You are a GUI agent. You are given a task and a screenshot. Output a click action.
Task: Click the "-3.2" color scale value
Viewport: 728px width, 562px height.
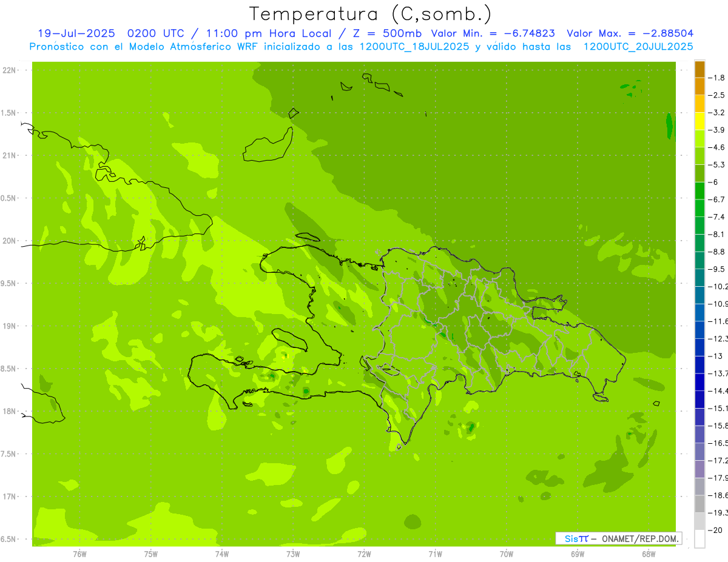point(717,113)
